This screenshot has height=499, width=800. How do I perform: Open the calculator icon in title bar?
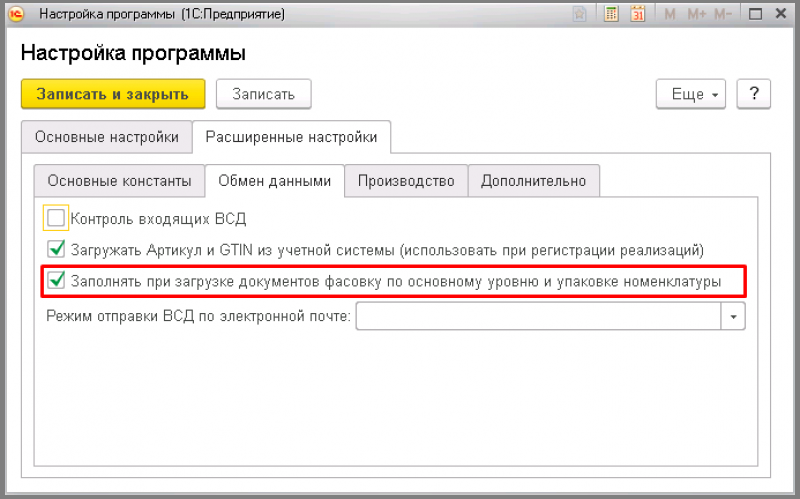[611, 14]
